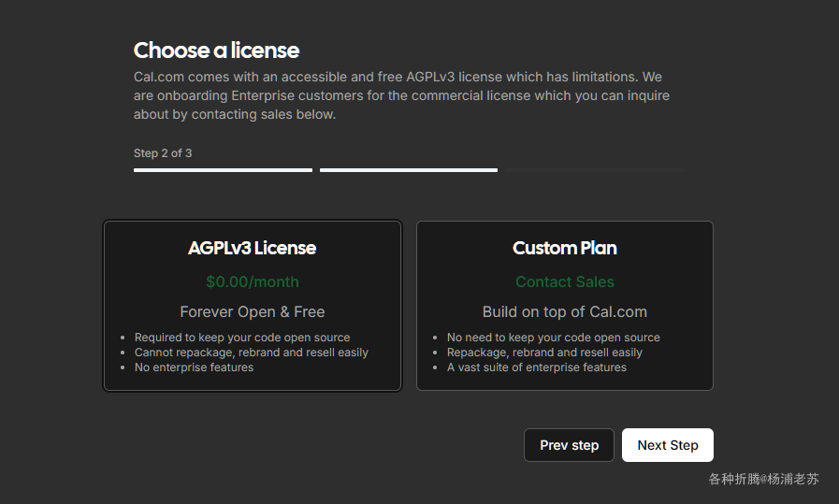Click the second progress bar segment
The height and width of the screenshot is (504, 839).
408,170
